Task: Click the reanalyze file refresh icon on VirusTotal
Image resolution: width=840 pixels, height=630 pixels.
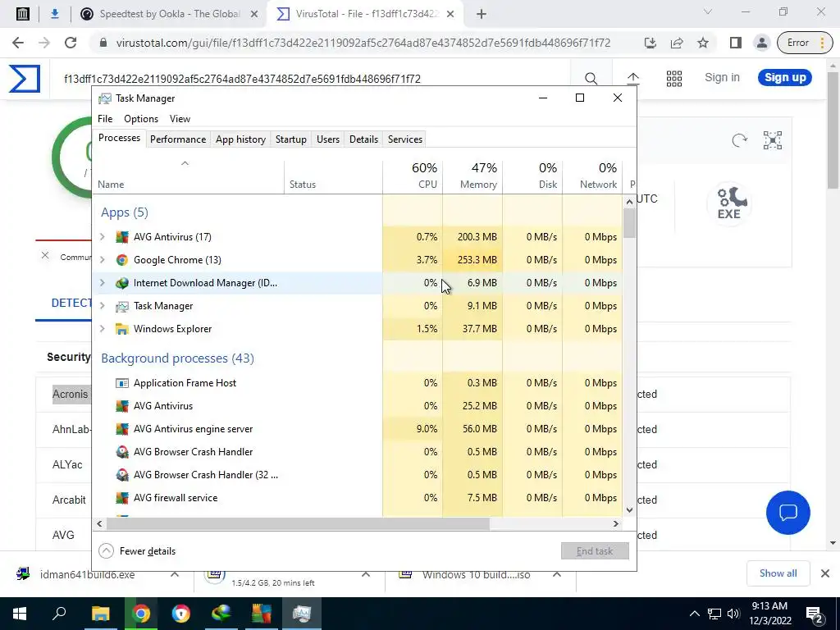Action: (739, 140)
